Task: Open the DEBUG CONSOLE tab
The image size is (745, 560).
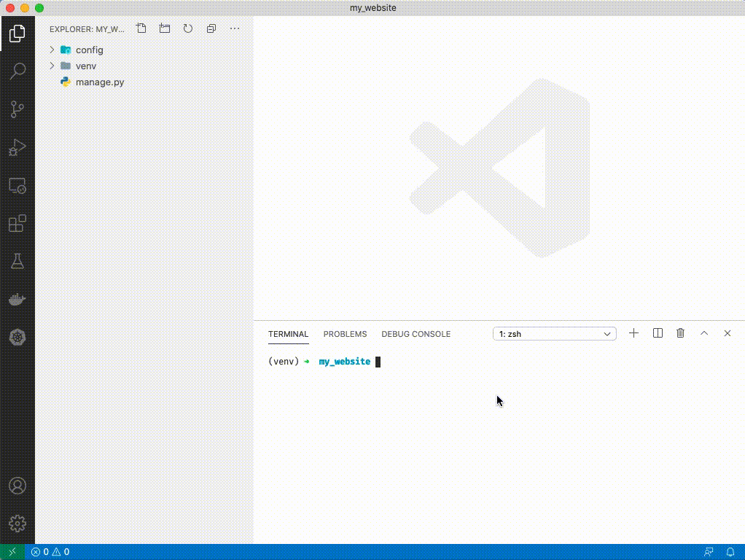Action: tap(416, 334)
